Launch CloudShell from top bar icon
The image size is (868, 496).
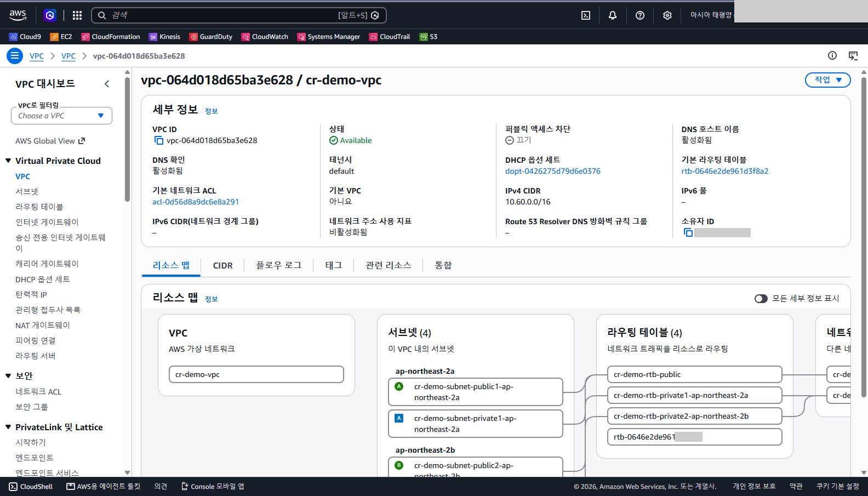[x=586, y=15]
